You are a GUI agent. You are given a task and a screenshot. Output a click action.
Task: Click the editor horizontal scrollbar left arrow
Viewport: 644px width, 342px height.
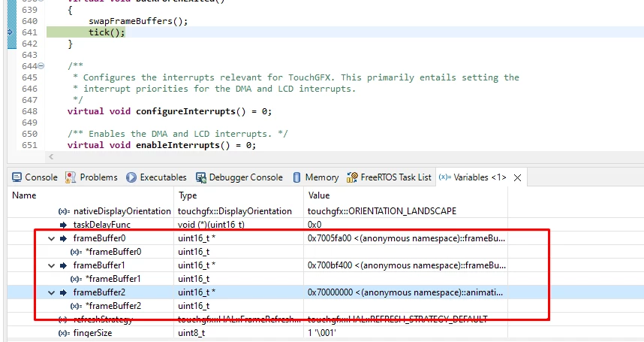pyautogui.click(x=51, y=156)
